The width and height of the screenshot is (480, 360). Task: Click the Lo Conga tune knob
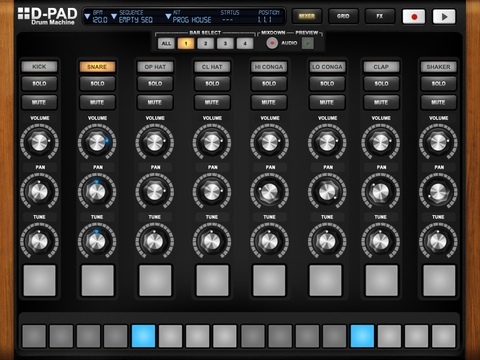(327, 241)
